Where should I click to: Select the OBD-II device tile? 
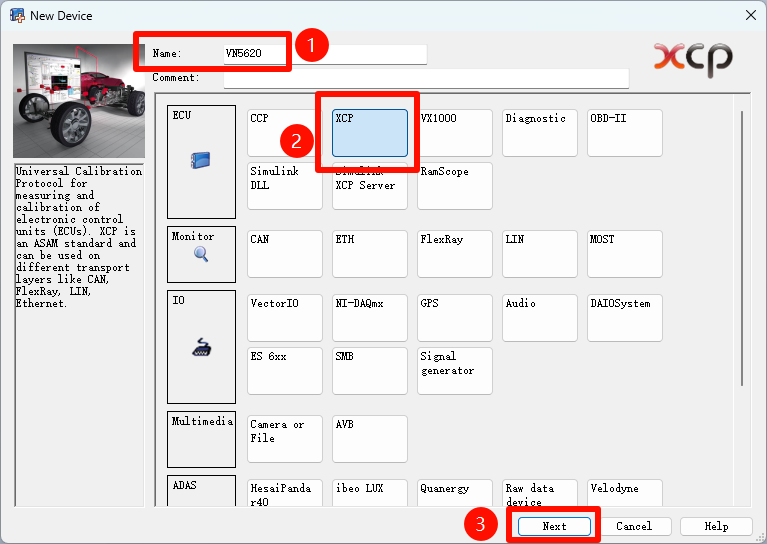click(625, 133)
